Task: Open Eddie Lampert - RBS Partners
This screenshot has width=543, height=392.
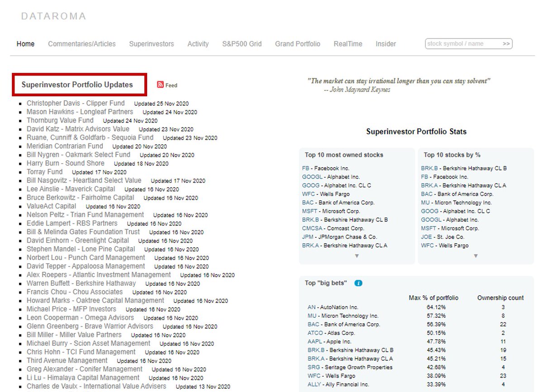Action: click(x=72, y=223)
